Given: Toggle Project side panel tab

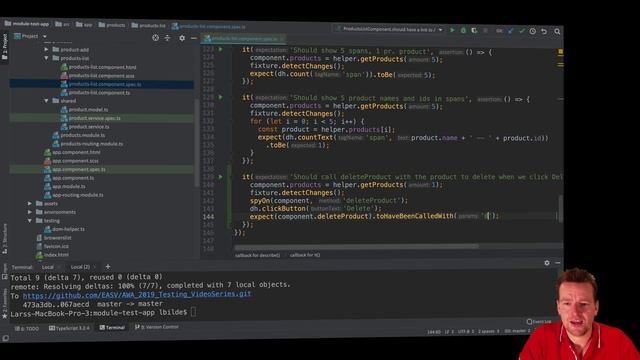Looking at the screenshot, I should 5,46.
